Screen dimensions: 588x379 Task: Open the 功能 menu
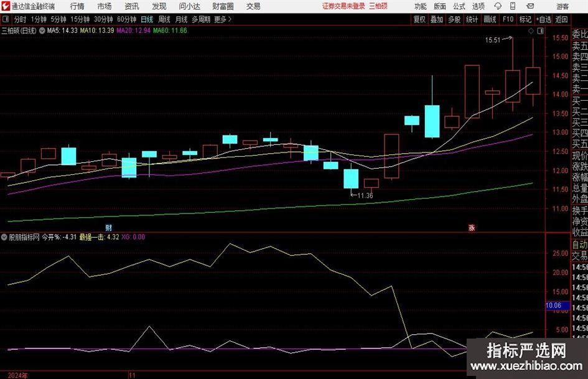pyautogui.click(x=421, y=6)
